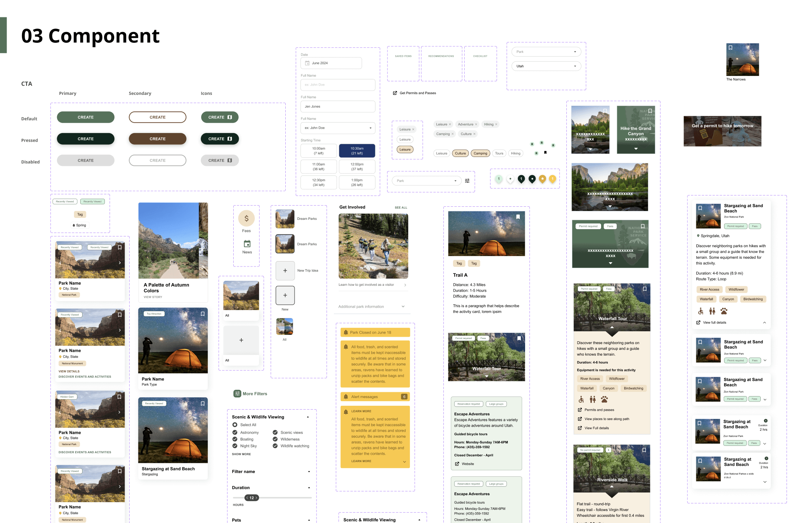Open the Utah dropdown
812x523 pixels.
point(546,66)
